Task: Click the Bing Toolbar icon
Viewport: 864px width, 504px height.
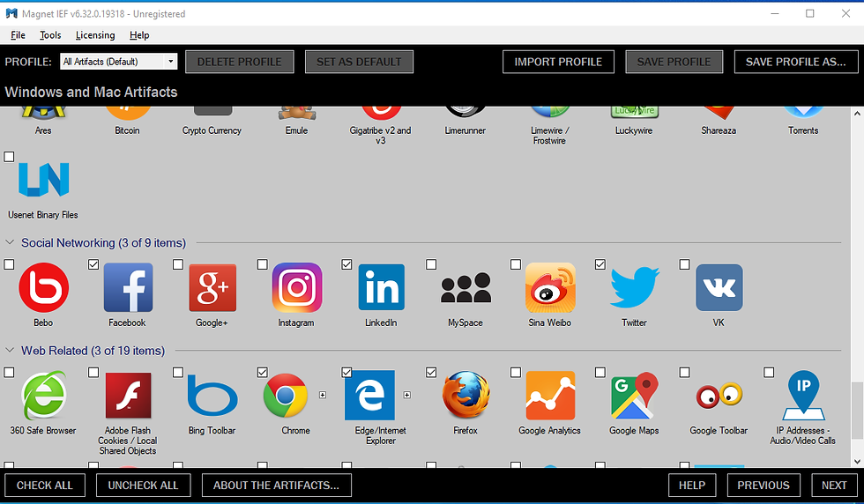Action: 212,395
